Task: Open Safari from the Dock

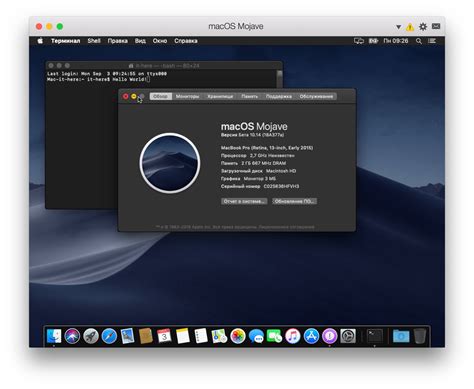Action: [x=109, y=336]
